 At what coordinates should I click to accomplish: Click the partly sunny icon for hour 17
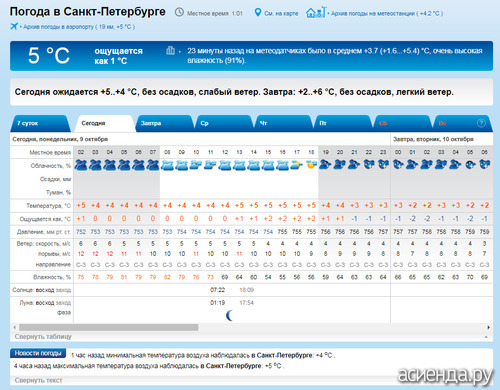(x=297, y=165)
